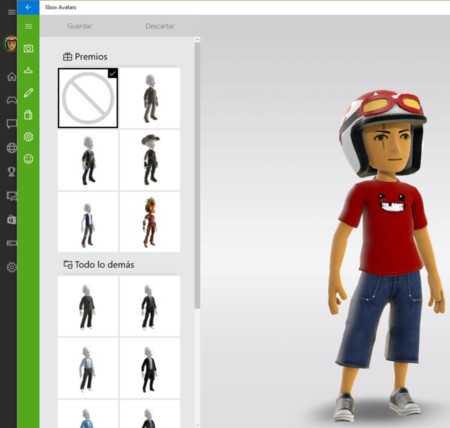Image resolution: width=450 pixels, height=428 pixels.
Task: Select black suit with tie beside the first suit
Action: pyautogui.click(x=150, y=306)
